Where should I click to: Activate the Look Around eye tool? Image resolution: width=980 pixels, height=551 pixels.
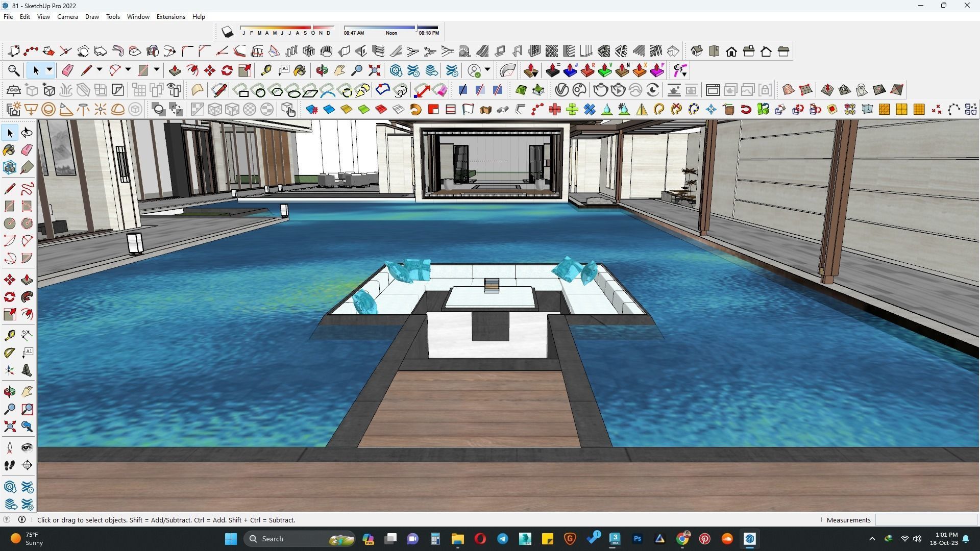click(x=27, y=448)
